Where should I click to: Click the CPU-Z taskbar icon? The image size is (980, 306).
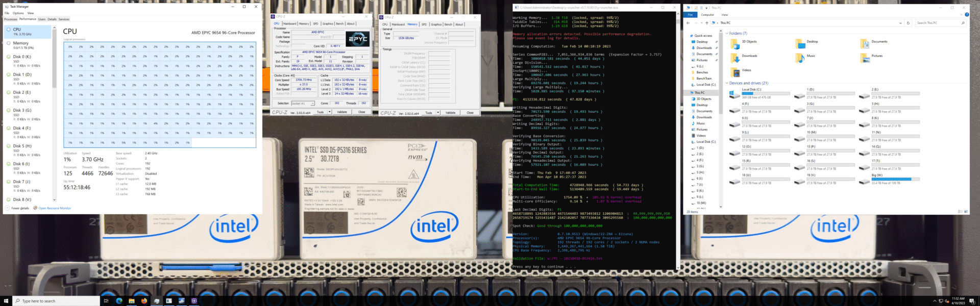tap(194, 301)
